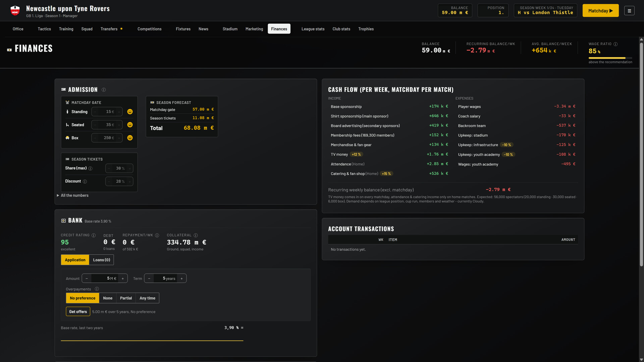Click the loan Amount input field
Screen dimensions: 644x362
(x=105, y=279)
